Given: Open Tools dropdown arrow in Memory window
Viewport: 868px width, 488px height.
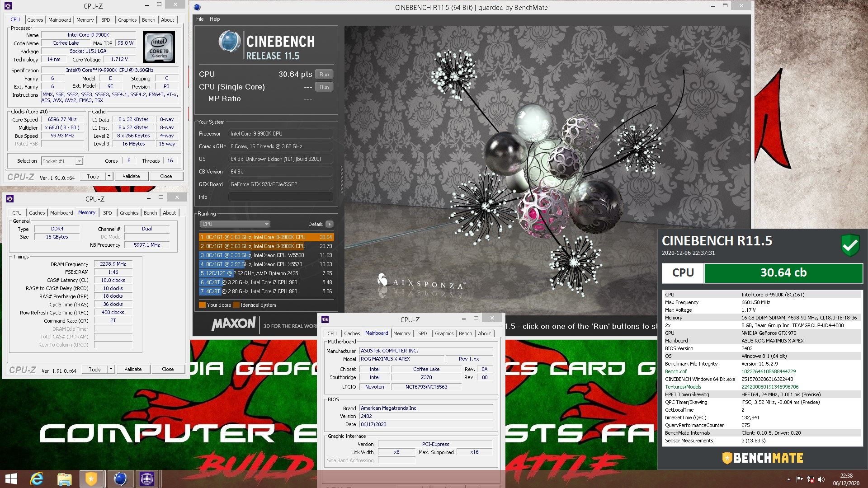Looking at the screenshot, I should pyautogui.click(x=111, y=369).
